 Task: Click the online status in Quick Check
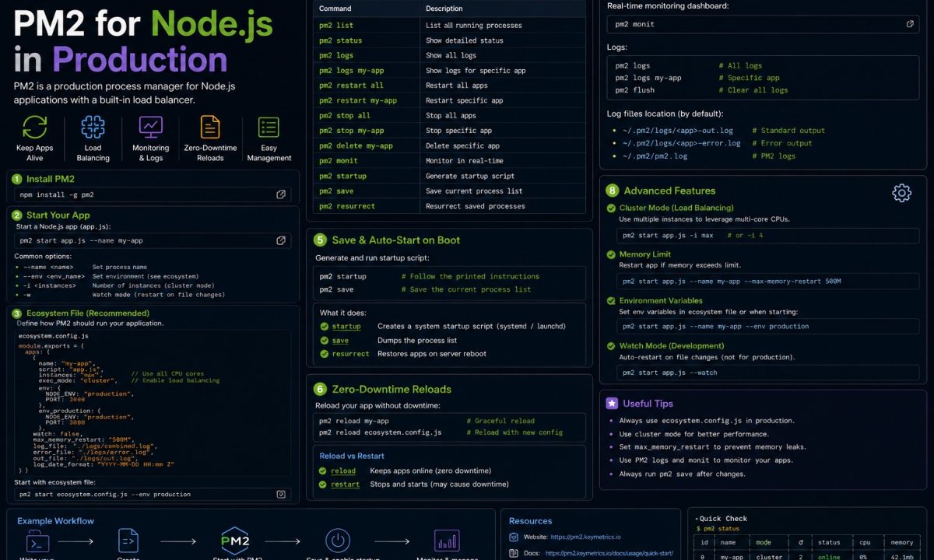(x=829, y=557)
